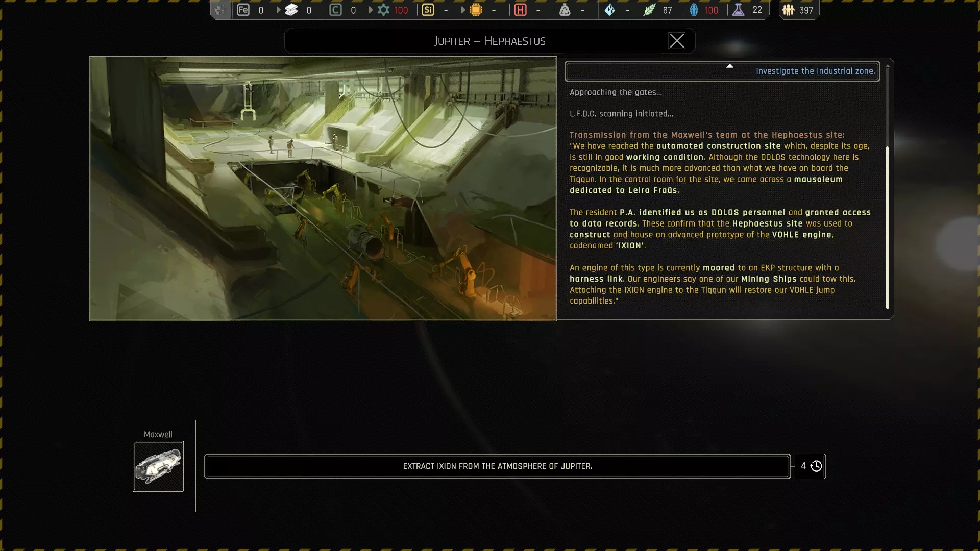The image size is (980, 551).
Task: Select 'Investigate the industrial zone' entry
Action: 815,71
